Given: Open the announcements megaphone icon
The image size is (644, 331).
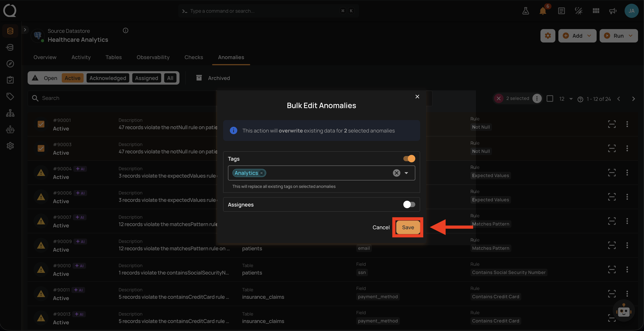Looking at the screenshot, I should [613, 11].
